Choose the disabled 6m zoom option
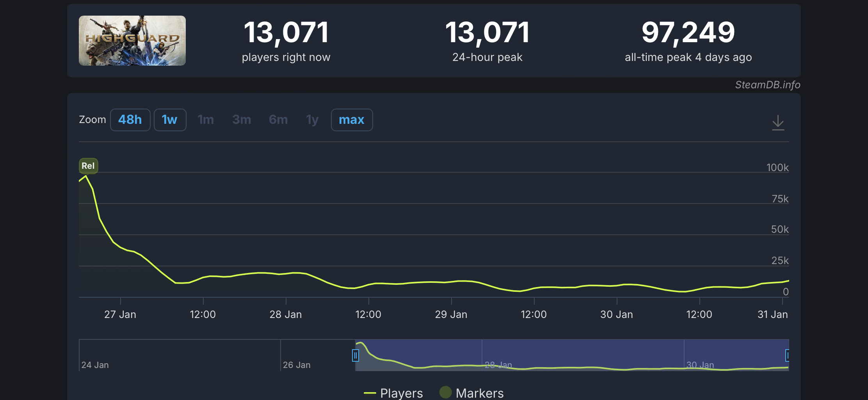Image resolution: width=868 pixels, height=400 pixels. pyautogui.click(x=278, y=120)
